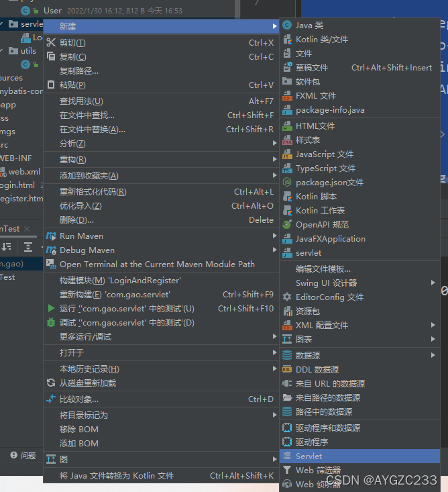Viewport: 448px width, 492px height.
Task: Click the 剪切 scissors icon
Action: pyautogui.click(x=51, y=42)
